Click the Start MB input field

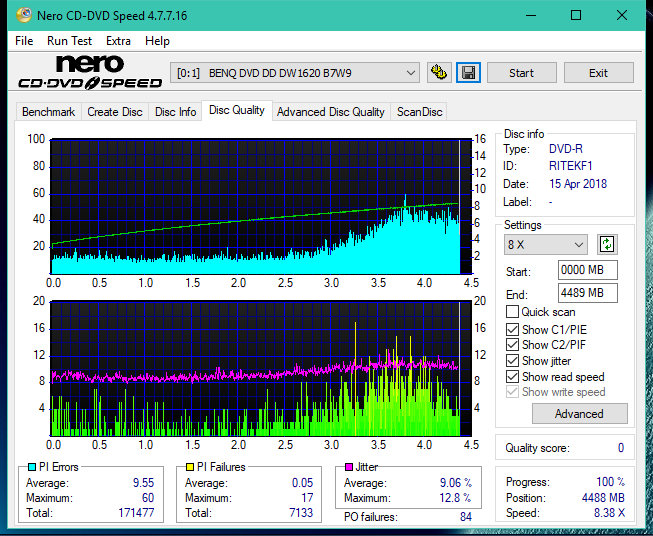(x=587, y=270)
